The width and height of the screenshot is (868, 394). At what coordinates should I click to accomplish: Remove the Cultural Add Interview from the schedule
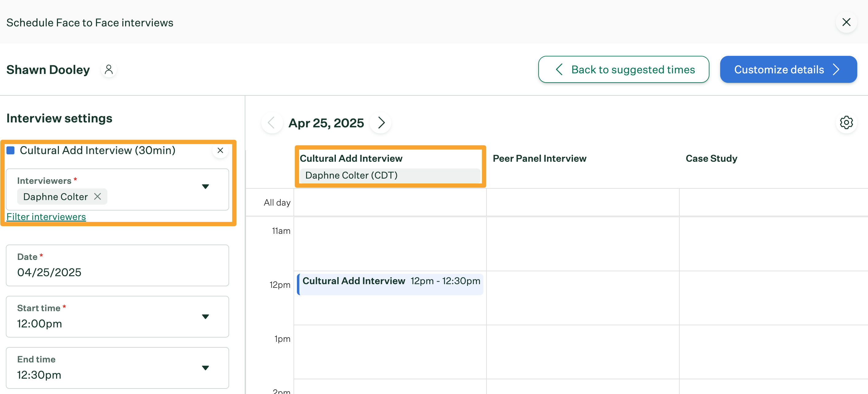220,150
